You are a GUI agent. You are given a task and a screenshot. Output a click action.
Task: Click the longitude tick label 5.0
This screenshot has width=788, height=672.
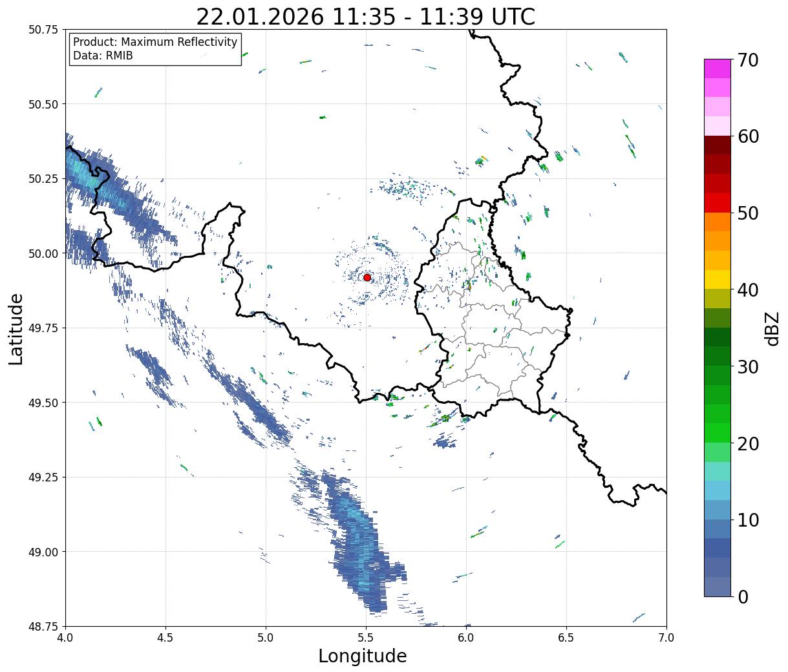coord(266,637)
